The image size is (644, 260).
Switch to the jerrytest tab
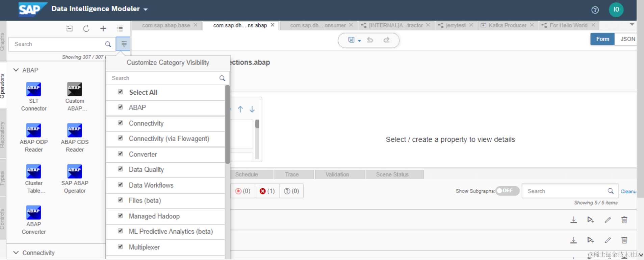456,25
